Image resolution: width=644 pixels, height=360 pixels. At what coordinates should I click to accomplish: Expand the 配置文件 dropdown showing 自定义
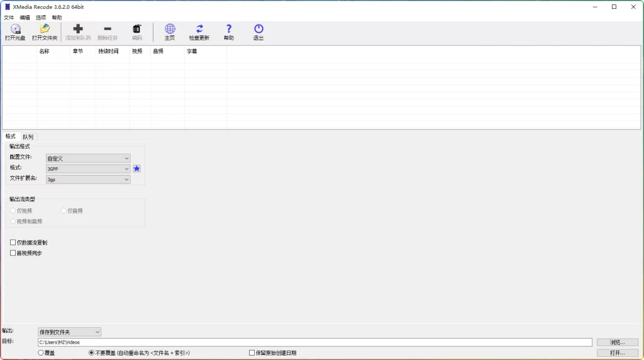point(88,158)
